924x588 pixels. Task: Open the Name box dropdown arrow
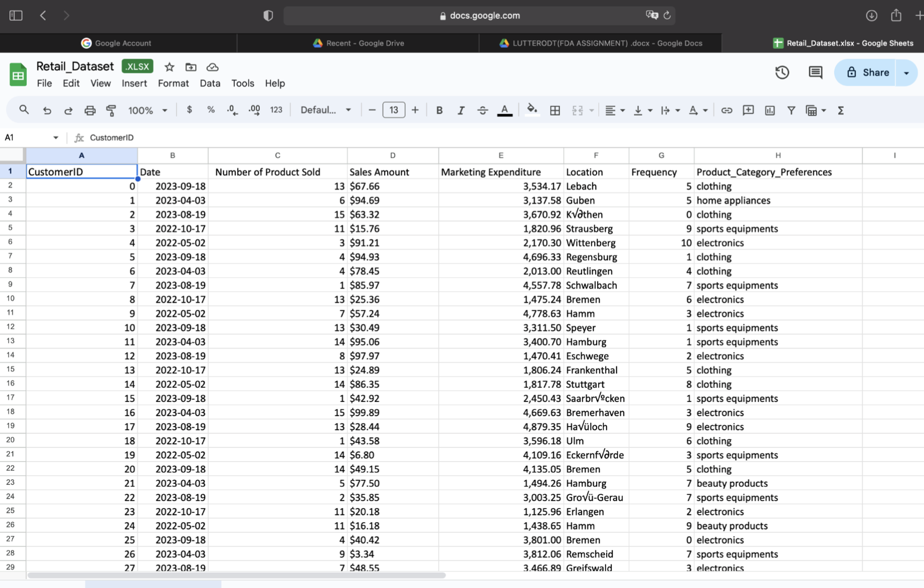pyautogui.click(x=55, y=138)
